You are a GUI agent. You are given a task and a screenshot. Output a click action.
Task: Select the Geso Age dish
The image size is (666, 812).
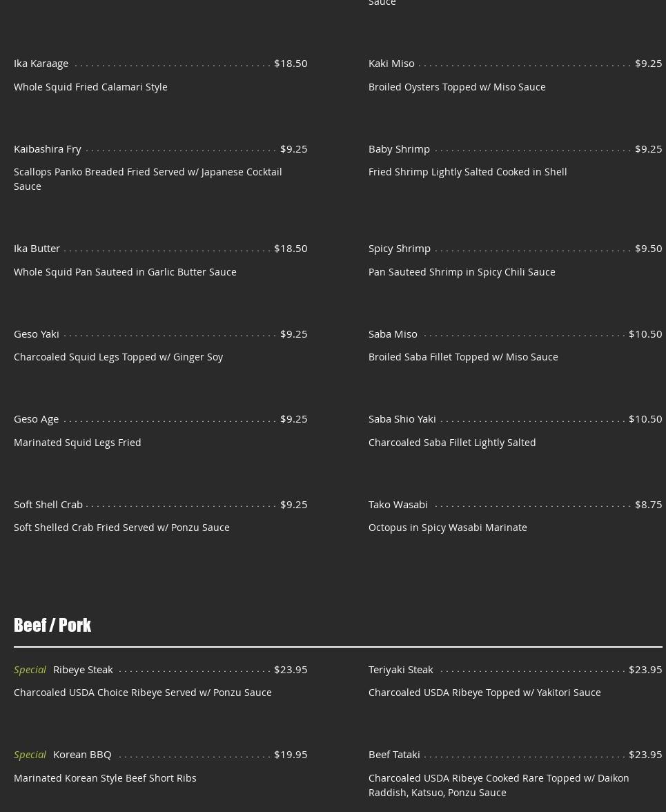click(x=36, y=419)
